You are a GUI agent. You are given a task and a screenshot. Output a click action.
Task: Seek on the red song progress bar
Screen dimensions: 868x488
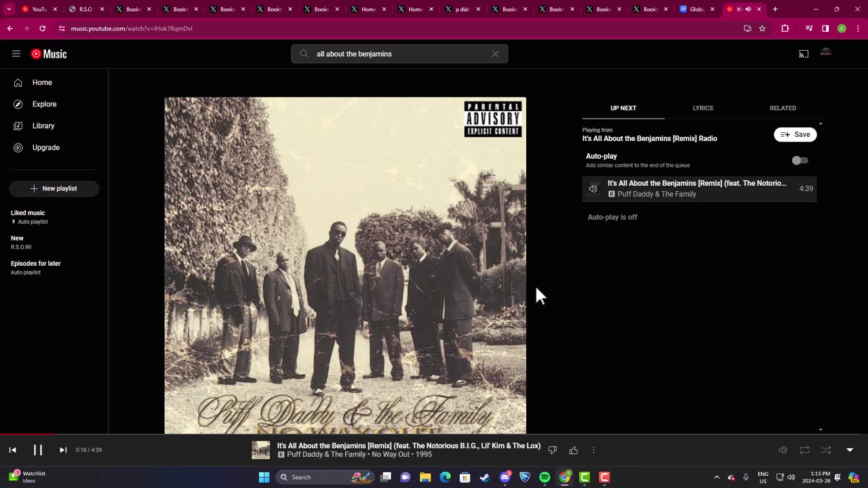coord(434,434)
